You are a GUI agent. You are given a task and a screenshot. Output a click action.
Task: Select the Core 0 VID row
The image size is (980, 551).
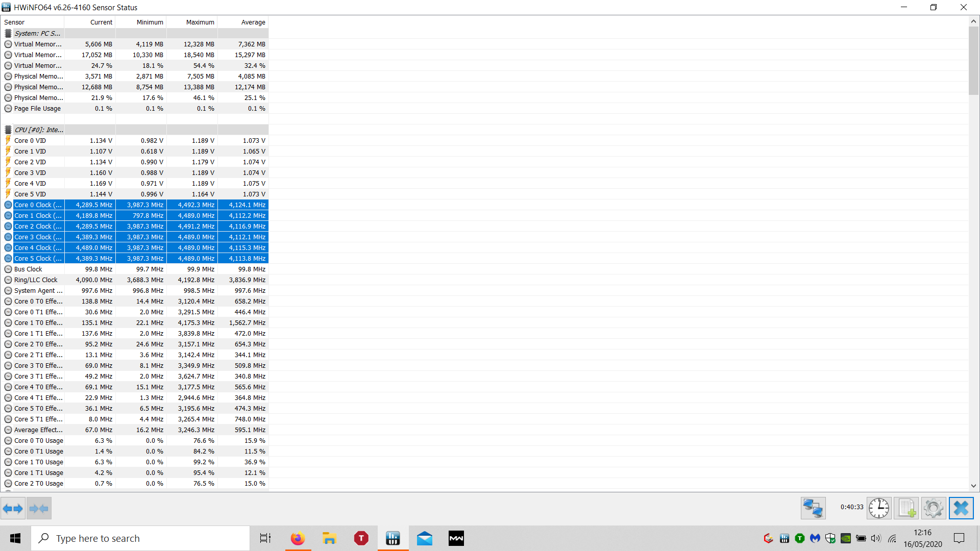(135, 140)
